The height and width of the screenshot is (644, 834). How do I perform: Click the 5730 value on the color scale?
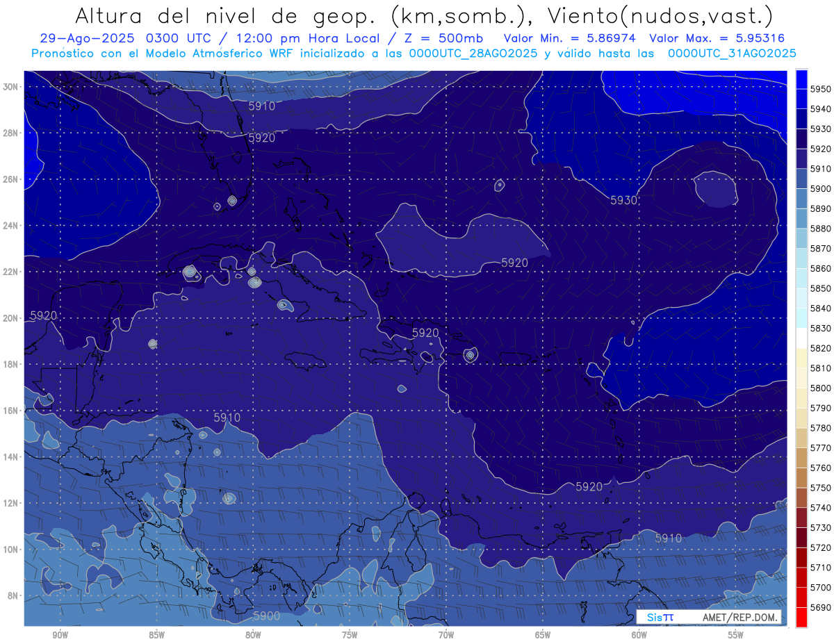821,527
